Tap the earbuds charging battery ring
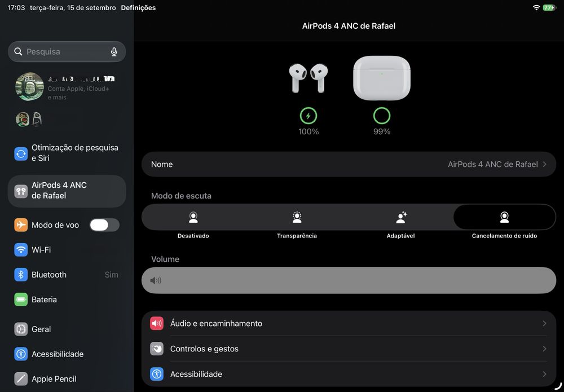 [x=309, y=116]
